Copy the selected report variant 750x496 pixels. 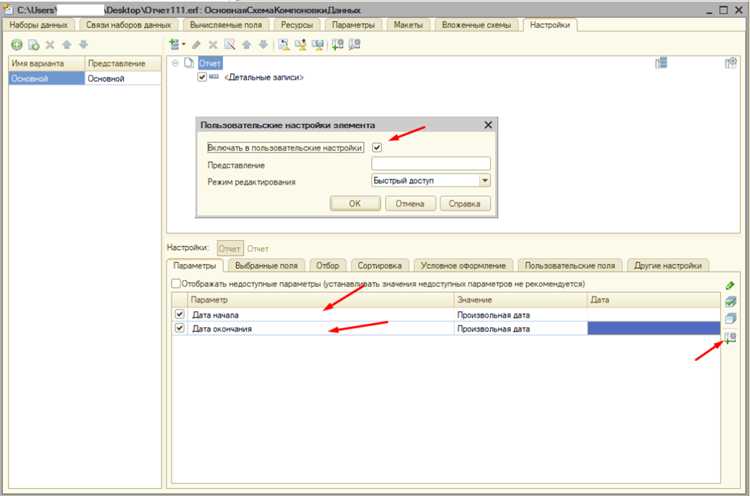click(33, 45)
